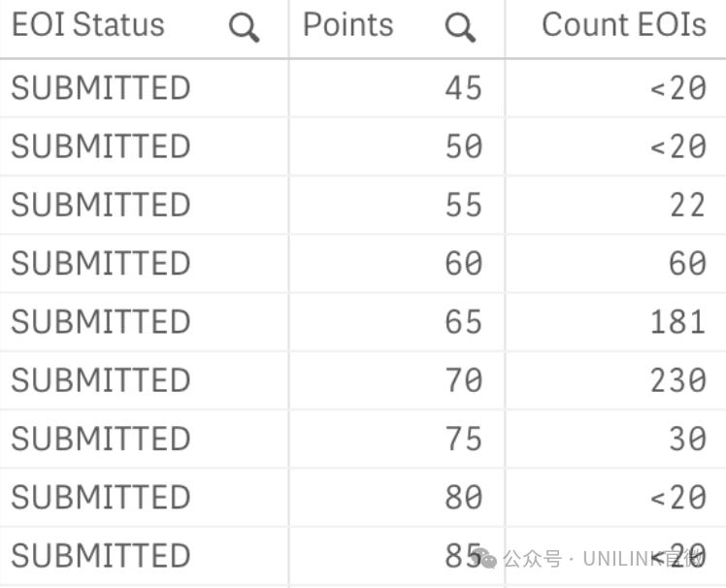
Task: Click the Count EOIs value 22
Action: point(687,205)
